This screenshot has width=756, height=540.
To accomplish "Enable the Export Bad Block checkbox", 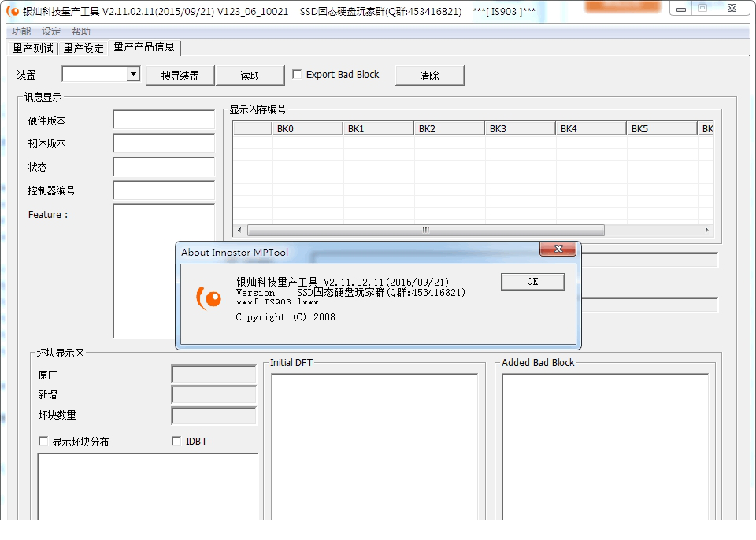I will [x=297, y=75].
